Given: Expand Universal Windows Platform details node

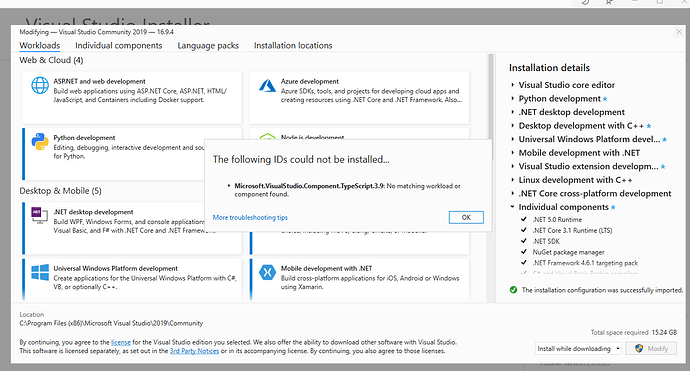Looking at the screenshot, I should (513, 139).
